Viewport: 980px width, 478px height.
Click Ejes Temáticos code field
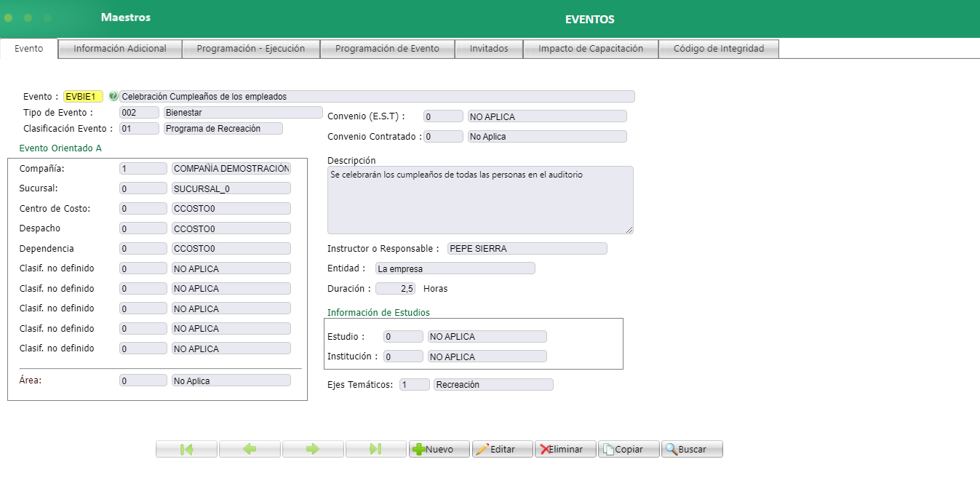click(415, 385)
